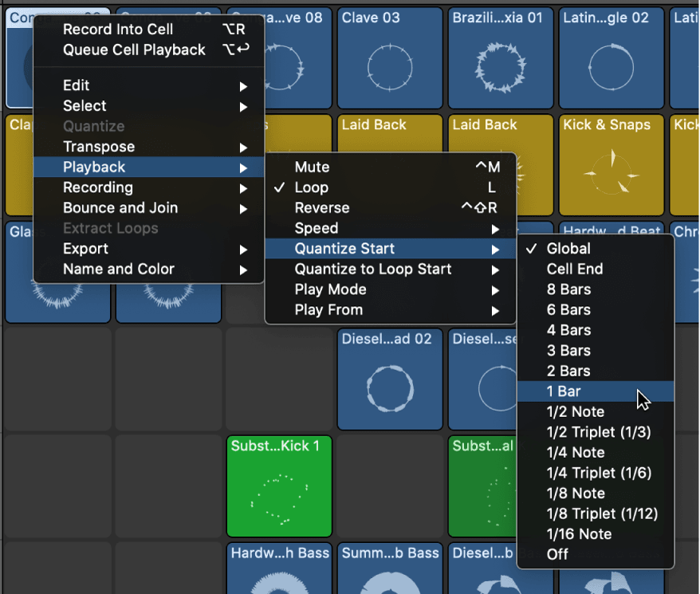This screenshot has height=594, width=700.
Task: Set quantize start to 4 Bars
Action: (x=596, y=330)
